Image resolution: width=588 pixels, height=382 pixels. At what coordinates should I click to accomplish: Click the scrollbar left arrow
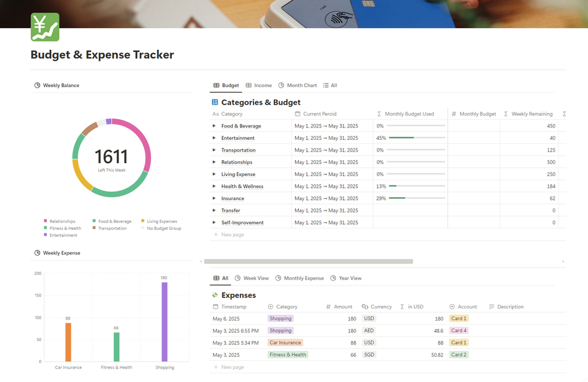[x=201, y=261]
